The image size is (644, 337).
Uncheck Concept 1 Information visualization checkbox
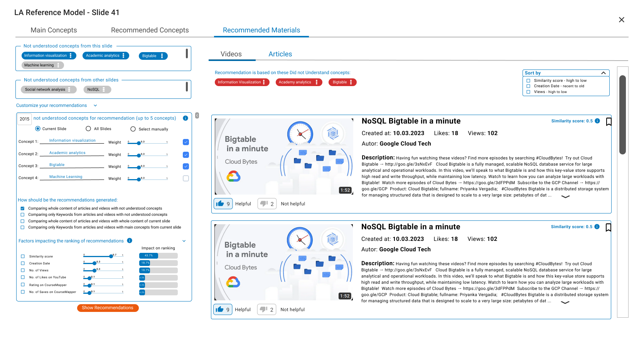pos(186,142)
